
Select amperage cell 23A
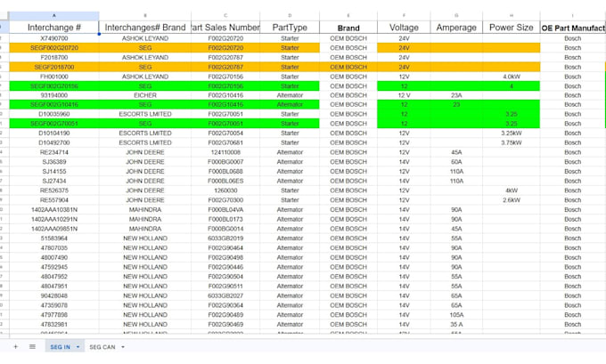click(456, 95)
